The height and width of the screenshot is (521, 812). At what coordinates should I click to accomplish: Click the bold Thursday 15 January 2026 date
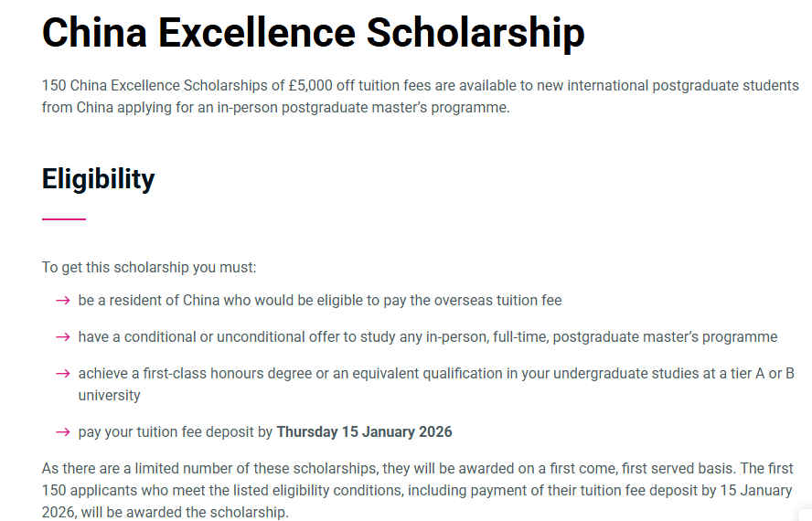pyautogui.click(x=364, y=432)
